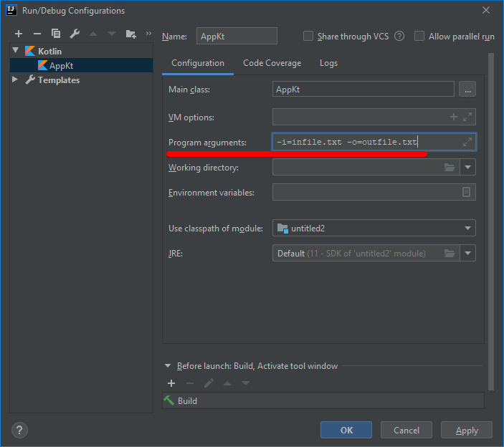The height and width of the screenshot is (447, 504).
Task: Expand the Program arguments field editor
Action: click(x=467, y=142)
